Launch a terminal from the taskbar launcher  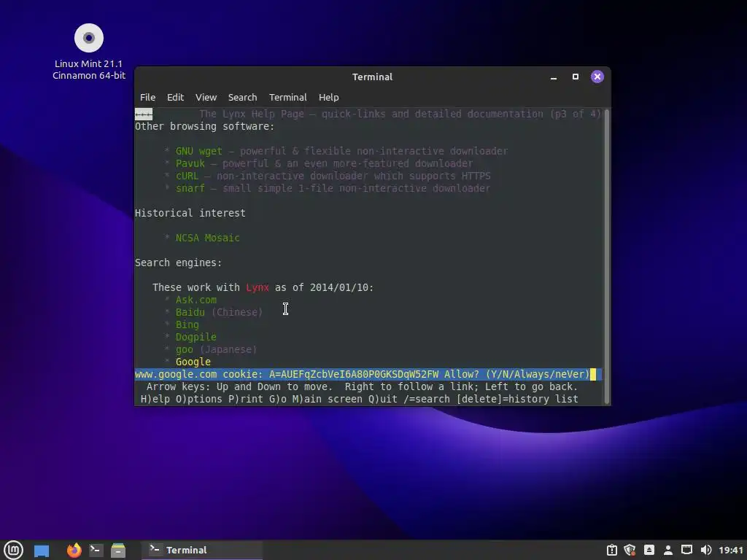96,550
